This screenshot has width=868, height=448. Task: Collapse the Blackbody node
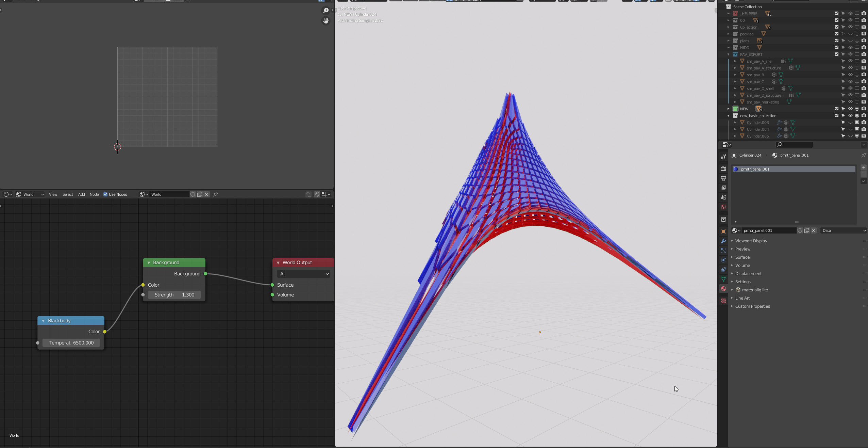[x=43, y=321]
